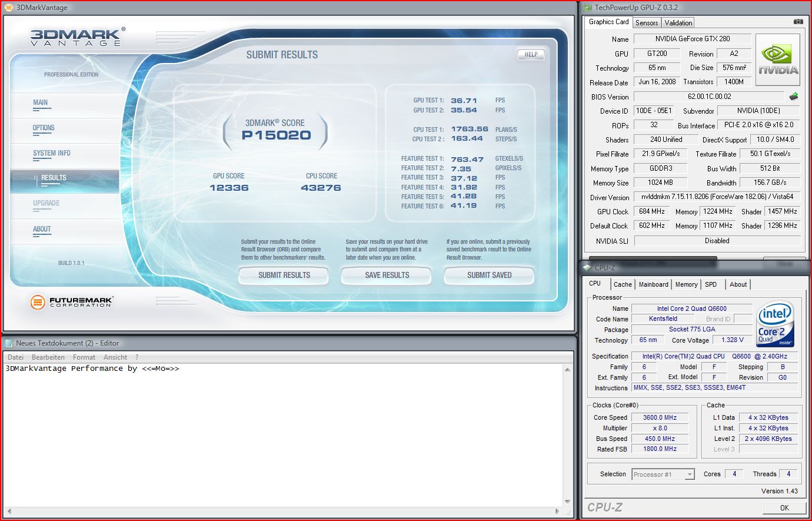812x521 pixels.
Task: Click the CPU TEST 1 value 1763.56
Action: click(x=470, y=130)
